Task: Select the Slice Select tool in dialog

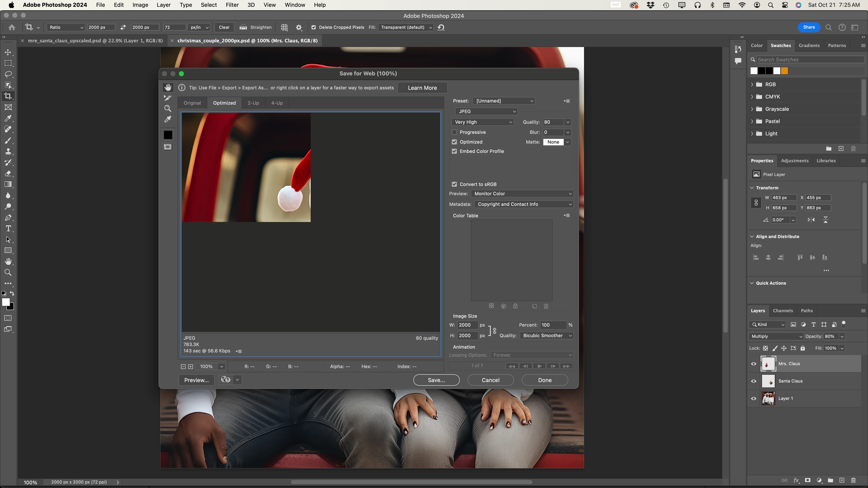Action: pyautogui.click(x=167, y=98)
